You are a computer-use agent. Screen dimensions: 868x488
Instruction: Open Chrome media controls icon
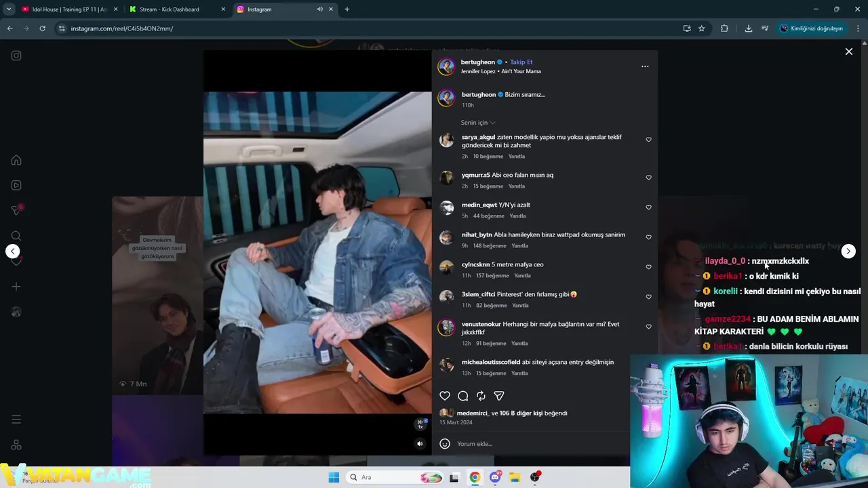(x=765, y=28)
